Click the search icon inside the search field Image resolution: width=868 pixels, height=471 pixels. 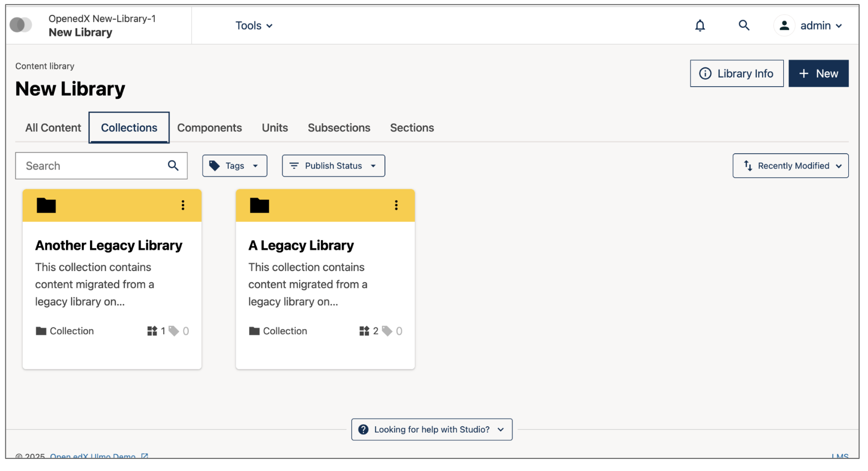click(173, 166)
